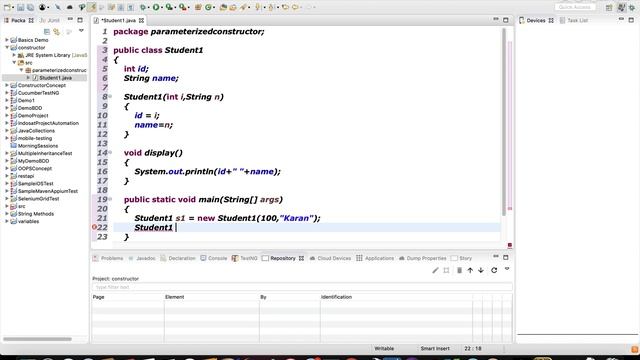This screenshot has height=360, width=640.
Task: Click the pencil edit icon in Repository view
Action: [x=436, y=270]
